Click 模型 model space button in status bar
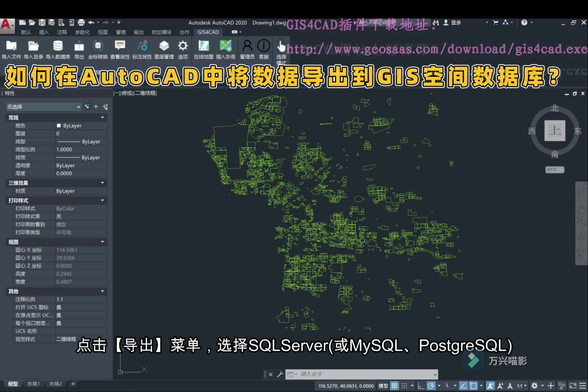 [x=383, y=386]
